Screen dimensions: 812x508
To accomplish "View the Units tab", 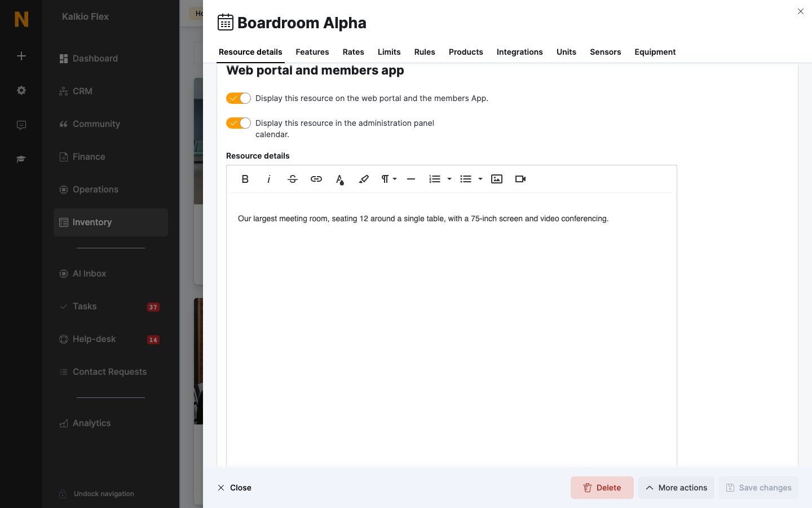I will tap(566, 52).
